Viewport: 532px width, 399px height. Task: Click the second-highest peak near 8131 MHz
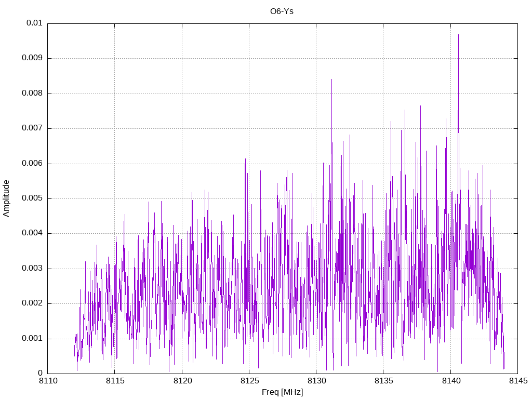(x=331, y=79)
